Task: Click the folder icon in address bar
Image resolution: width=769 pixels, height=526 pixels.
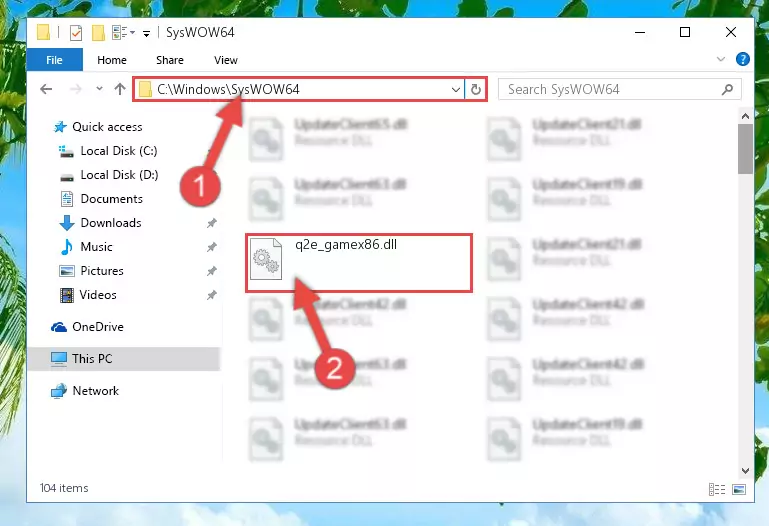Action: tap(145, 89)
